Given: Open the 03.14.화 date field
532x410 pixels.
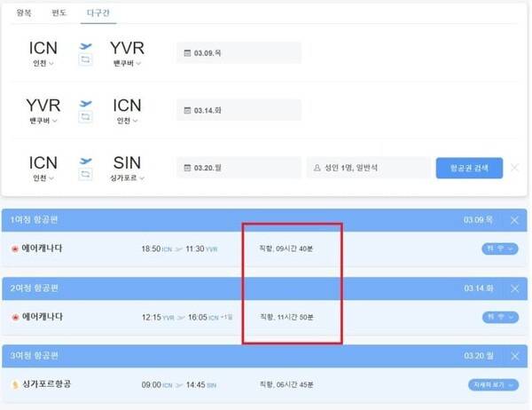Looking at the screenshot, I should click(x=238, y=111).
